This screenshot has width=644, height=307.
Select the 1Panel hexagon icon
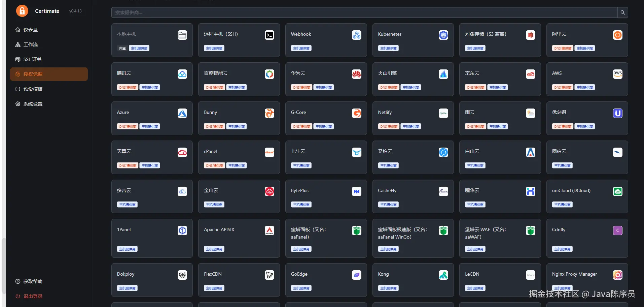(x=182, y=231)
